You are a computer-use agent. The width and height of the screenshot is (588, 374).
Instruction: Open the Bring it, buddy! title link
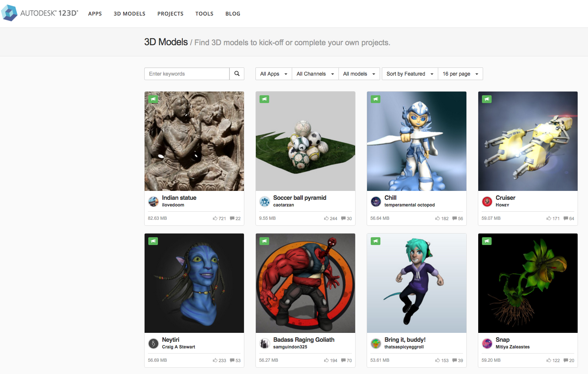405,340
